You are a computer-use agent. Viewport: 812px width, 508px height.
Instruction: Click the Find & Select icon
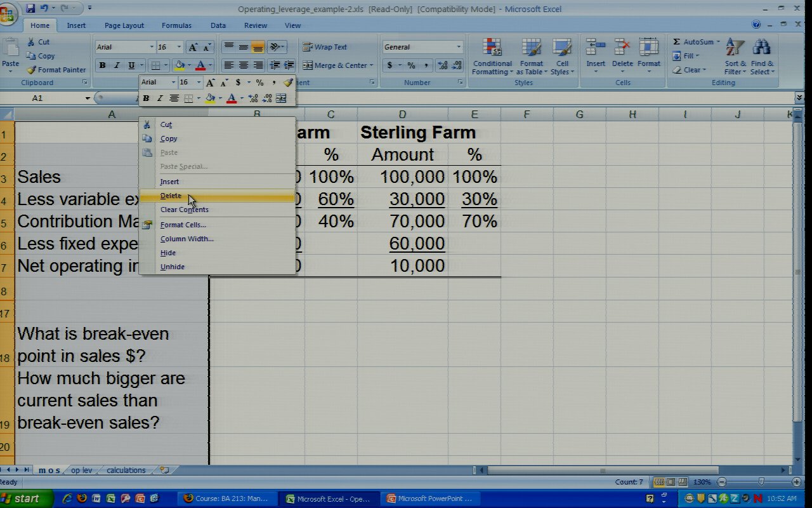[761, 57]
